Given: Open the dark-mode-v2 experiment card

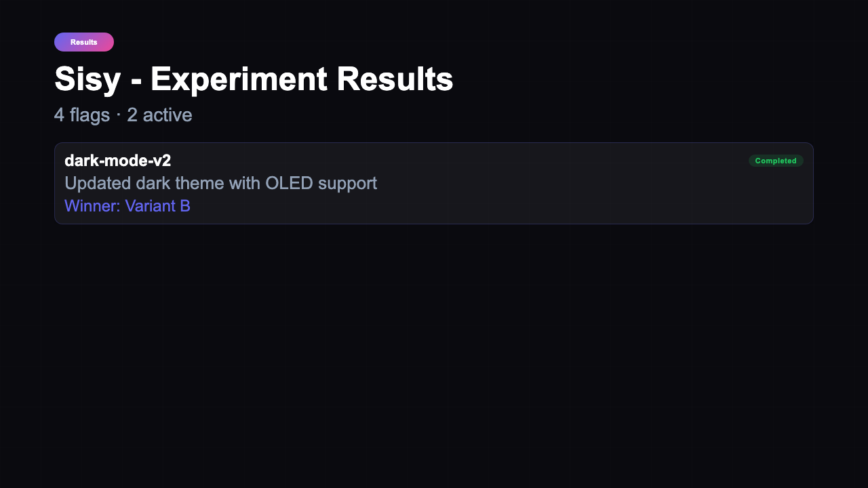Looking at the screenshot, I should coord(434,183).
